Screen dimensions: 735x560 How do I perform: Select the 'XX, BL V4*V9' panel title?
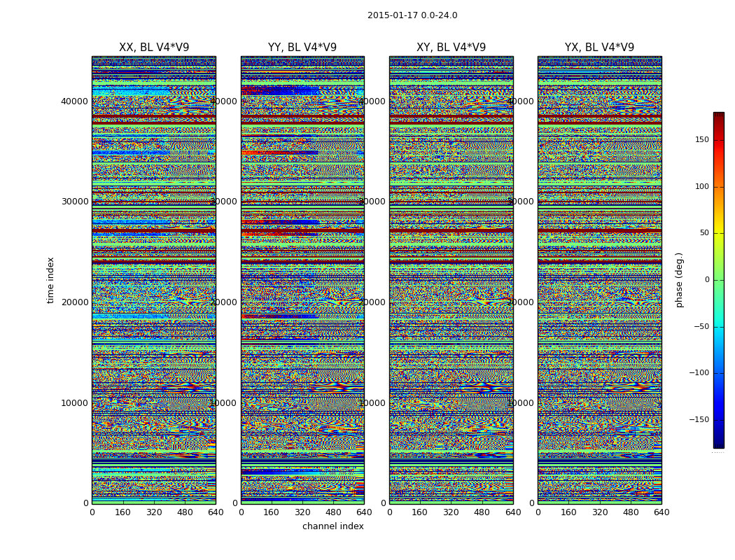point(154,48)
